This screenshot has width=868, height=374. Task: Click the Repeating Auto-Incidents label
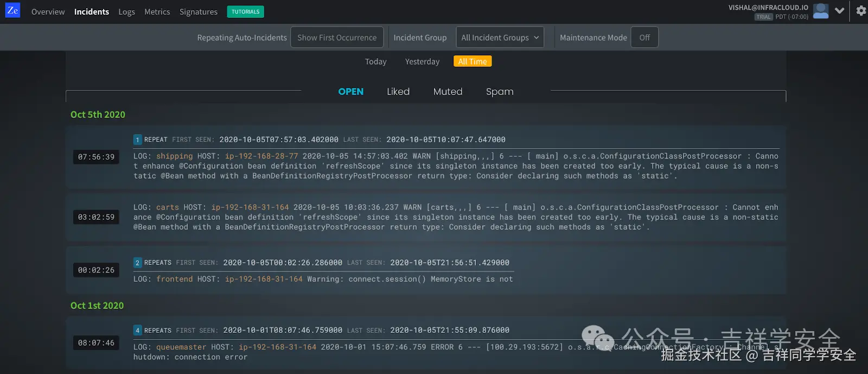click(242, 37)
